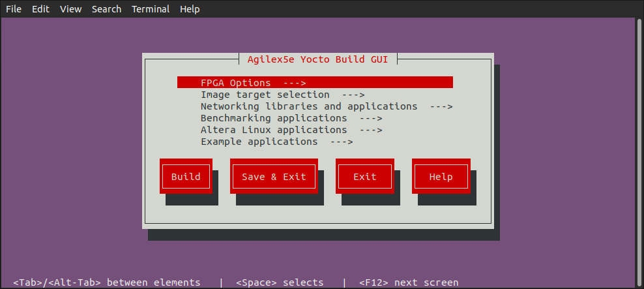644x289 pixels.
Task: Open the View menu
Action: point(70,9)
